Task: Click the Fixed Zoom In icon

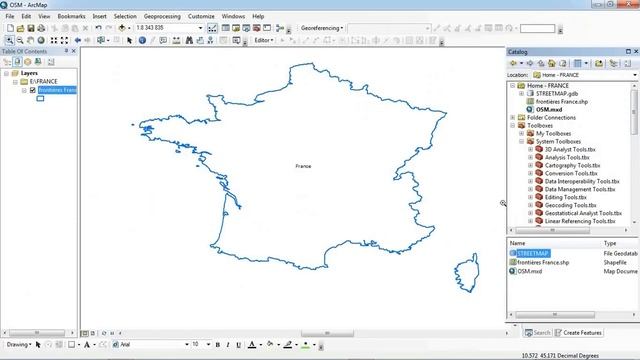Action: pyautogui.click(x=54, y=40)
